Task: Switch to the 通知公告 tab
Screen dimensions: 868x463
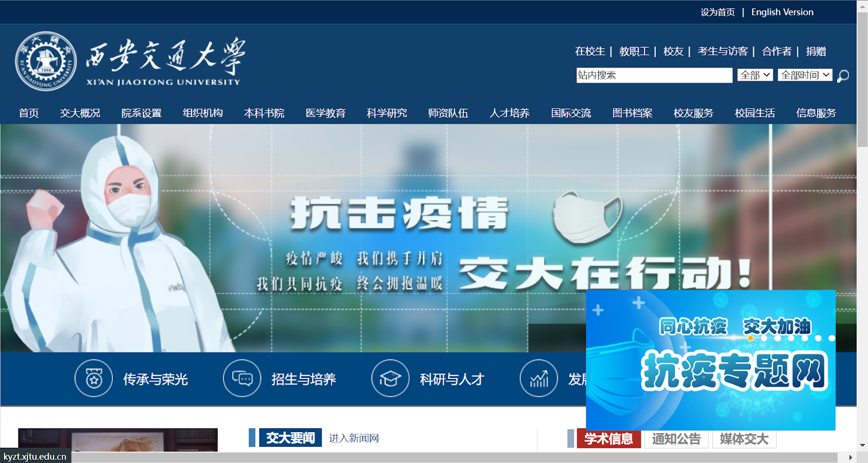Action: click(x=676, y=439)
